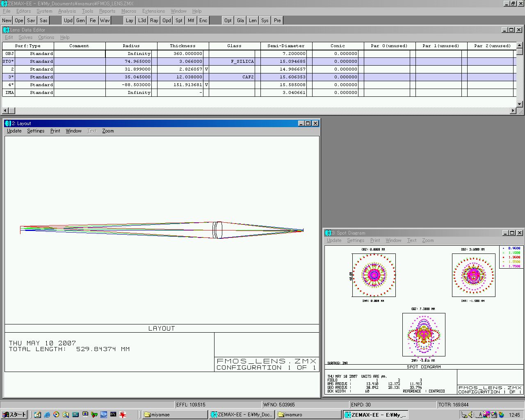Click the Upd update toolbar button
Screen dimensions: 525x420
(68, 21)
